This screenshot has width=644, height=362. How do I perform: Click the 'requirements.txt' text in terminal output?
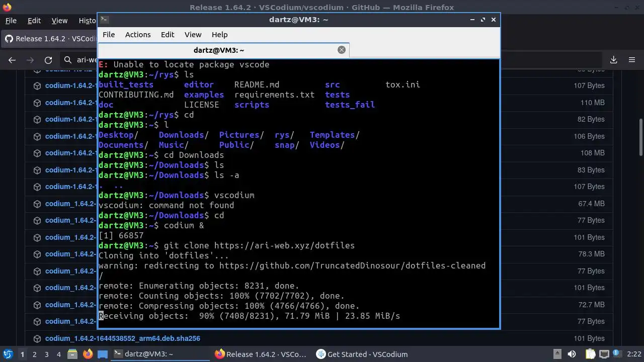coord(274,95)
